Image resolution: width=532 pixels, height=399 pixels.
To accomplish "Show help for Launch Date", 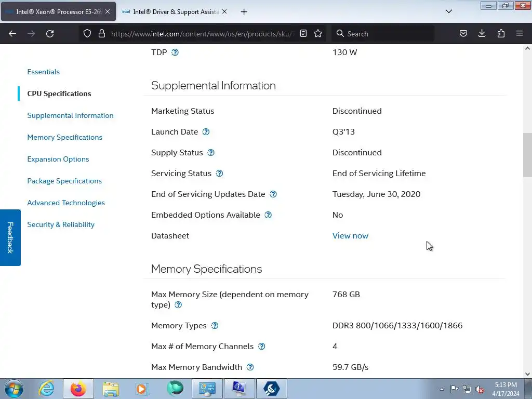I will (206, 132).
